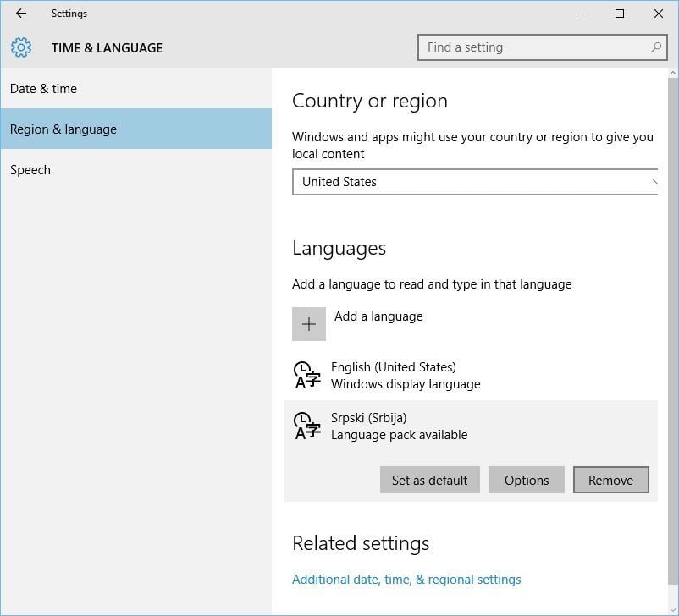The width and height of the screenshot is (679, 616).
Task: Open Additional date, time, & regional settings
Action: tap(406, 580)
